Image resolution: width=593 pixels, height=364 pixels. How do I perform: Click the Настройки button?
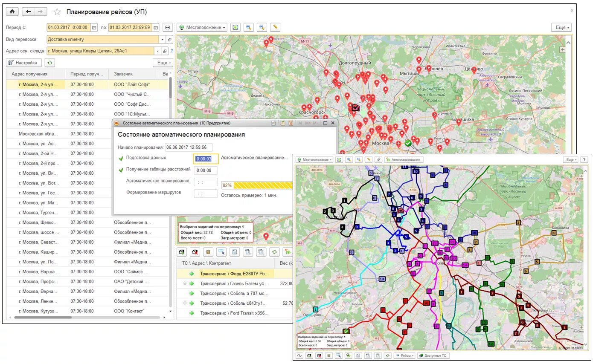[x=24, y=63]
